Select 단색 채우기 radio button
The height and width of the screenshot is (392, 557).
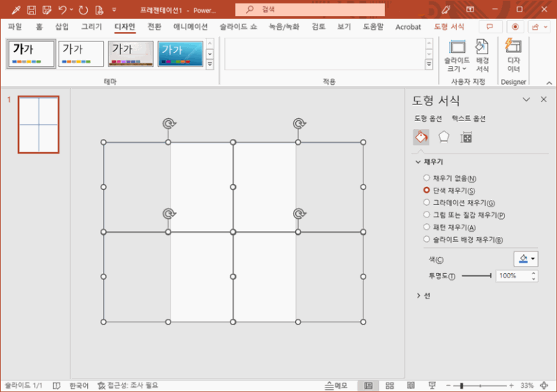426,190
